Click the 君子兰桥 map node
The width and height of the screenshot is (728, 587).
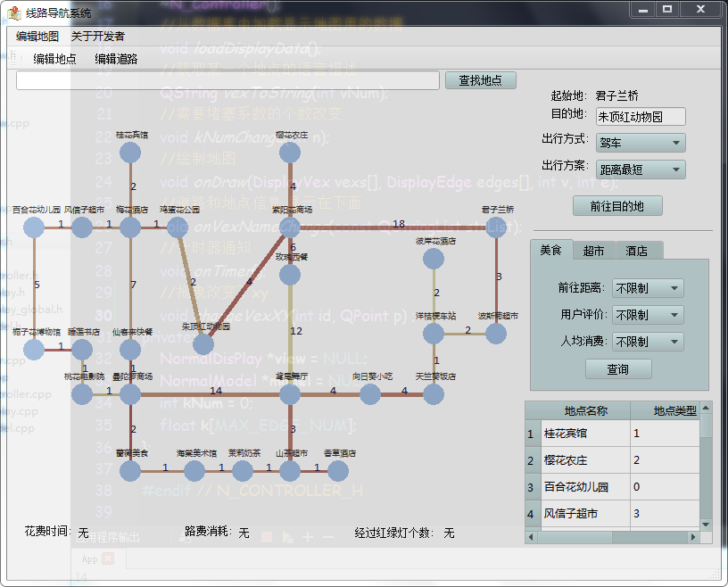pyautogui.click(x=496, y=227)
